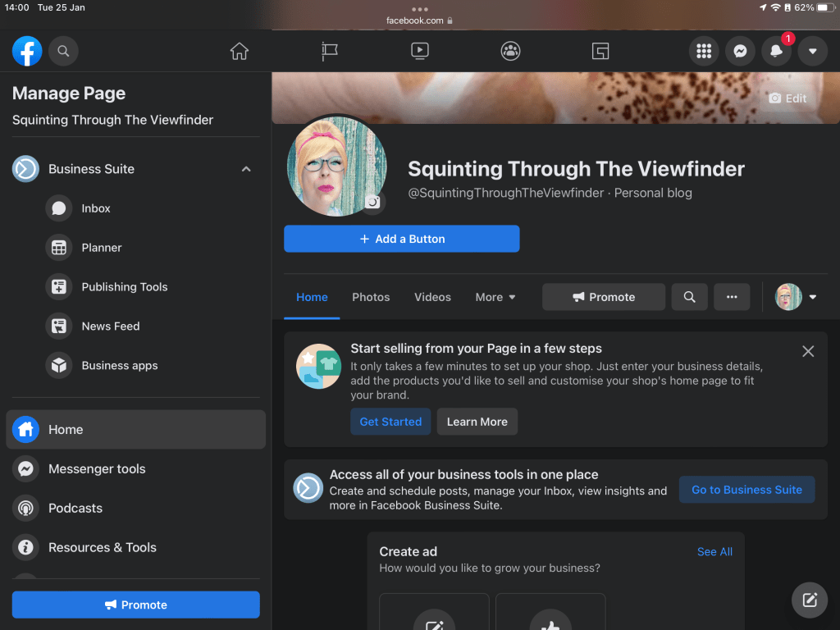Click Learn More about selling
840x630 pixels.
477,422
